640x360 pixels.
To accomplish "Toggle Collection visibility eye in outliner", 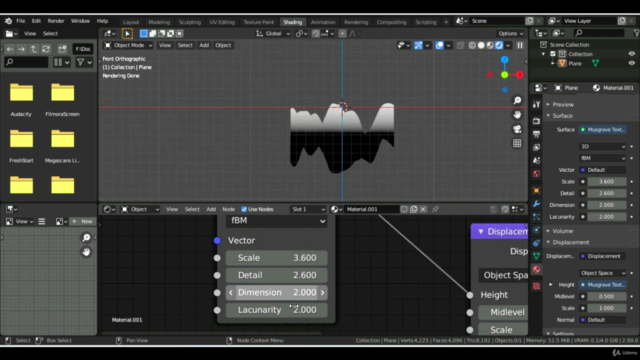I will (631, 54).
